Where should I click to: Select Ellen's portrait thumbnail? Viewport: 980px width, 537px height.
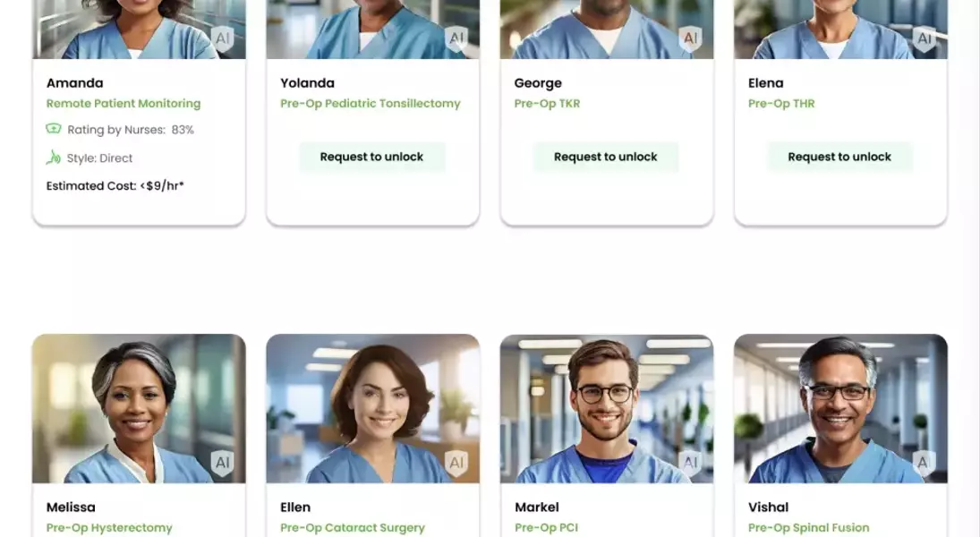tap(373, 408)
